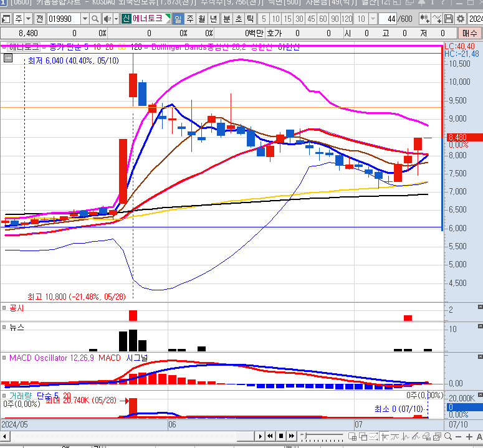Select the daily (일) chart period
The width and height of the screenshot is (483, 448).
click(x=178, y=19)
